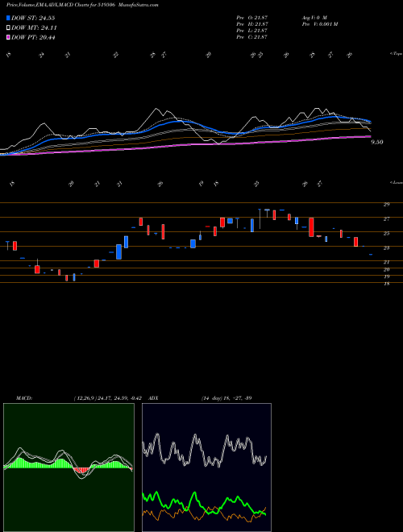Click the 9.50 label on EMA chart
This screenshot has width=403, height=532.
(377, 143)
